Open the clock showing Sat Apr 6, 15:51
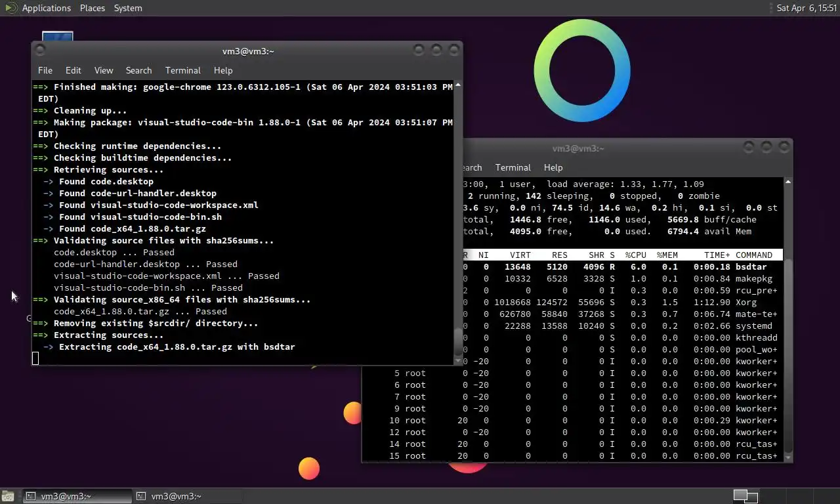 [x=807, y=8]
